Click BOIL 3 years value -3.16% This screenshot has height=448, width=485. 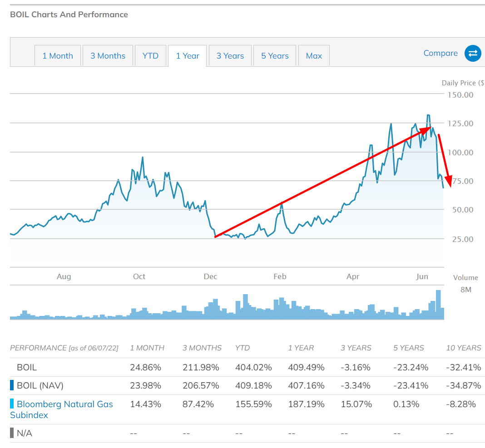tap(356, 367)
